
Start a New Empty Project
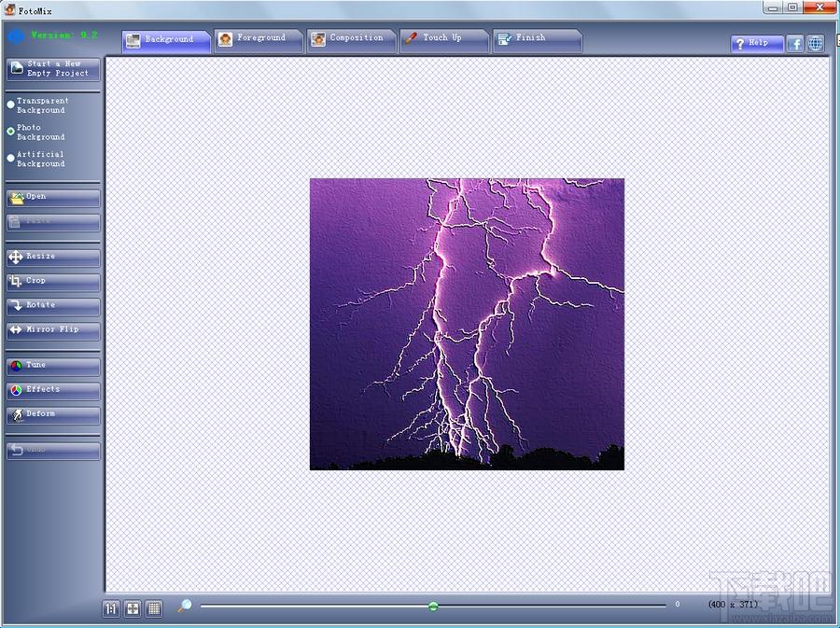click(x=53, y=68)
